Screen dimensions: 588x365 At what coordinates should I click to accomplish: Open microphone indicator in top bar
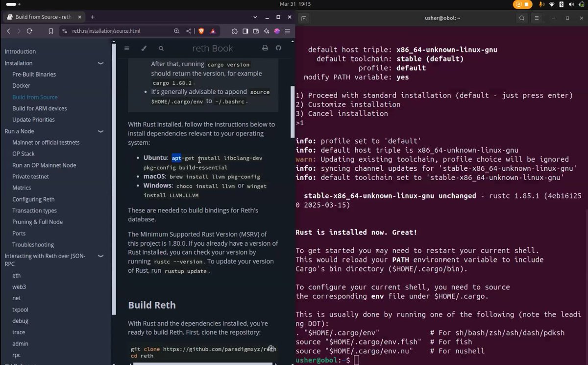[x=541, y=4]
